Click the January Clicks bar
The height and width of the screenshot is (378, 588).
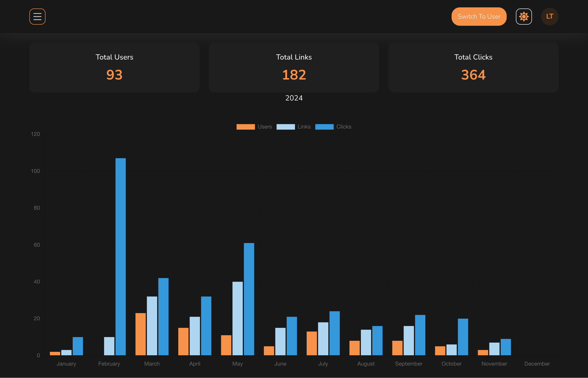tap(78, 346)
